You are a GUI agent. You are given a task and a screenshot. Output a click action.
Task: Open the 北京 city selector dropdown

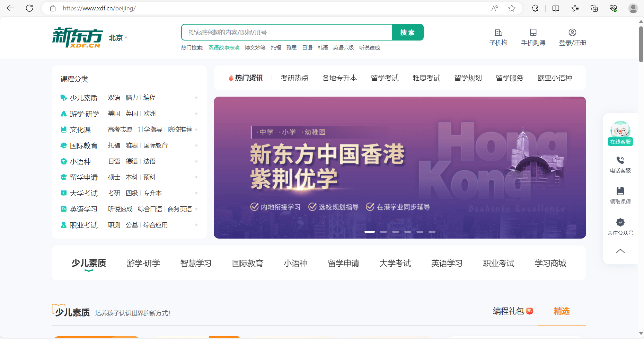point(118,38)
